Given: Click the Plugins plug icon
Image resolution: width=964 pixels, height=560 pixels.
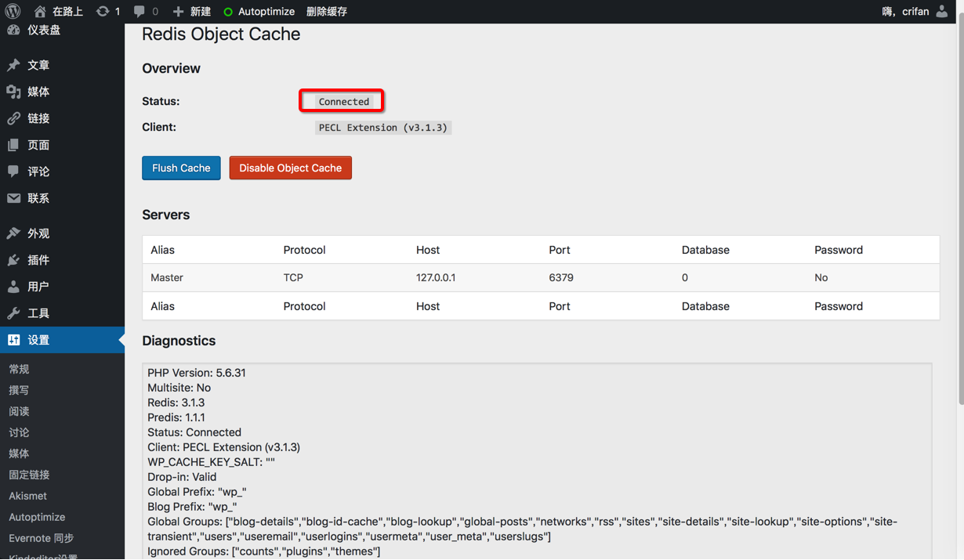Looking at the screenshot, I should click(x=13, y=260).
